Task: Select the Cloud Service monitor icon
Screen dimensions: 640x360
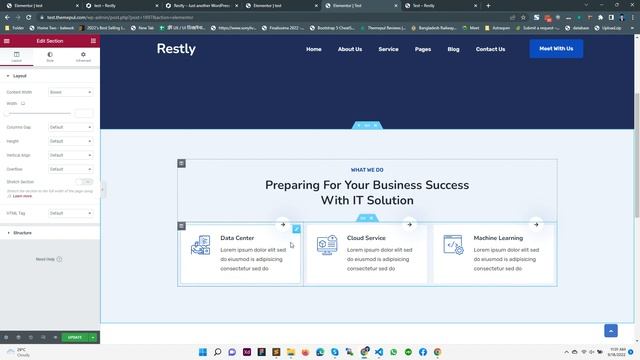Action: pyautogui.click(x=327, y=245)
